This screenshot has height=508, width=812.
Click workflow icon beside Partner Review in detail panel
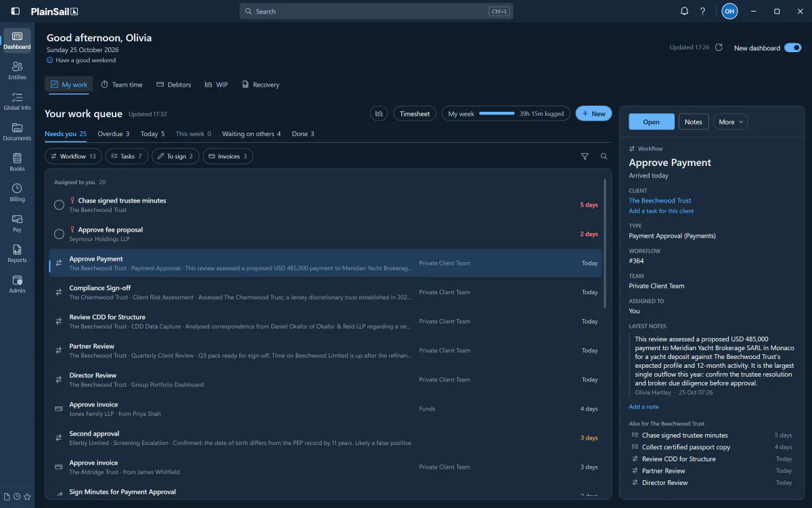pyautogui.click(x=635, y=471)
